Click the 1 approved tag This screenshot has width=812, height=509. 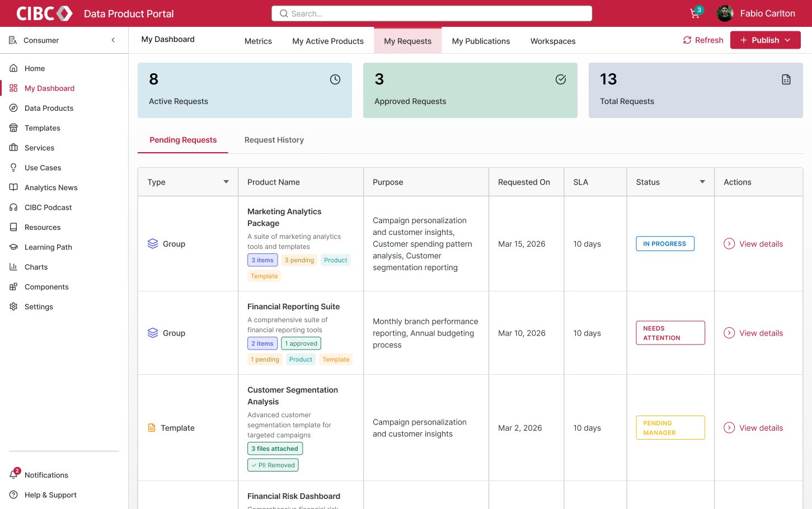coord(301,343)
